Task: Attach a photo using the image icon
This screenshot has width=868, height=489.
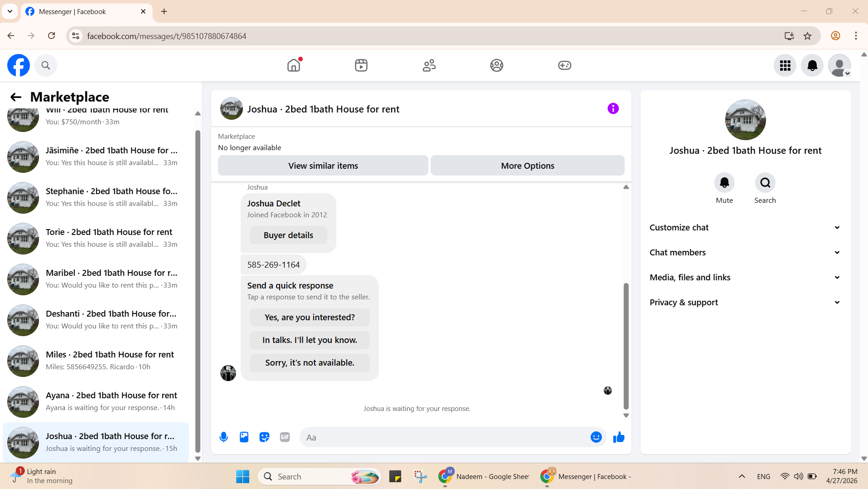Action: (x=244, y=437)
